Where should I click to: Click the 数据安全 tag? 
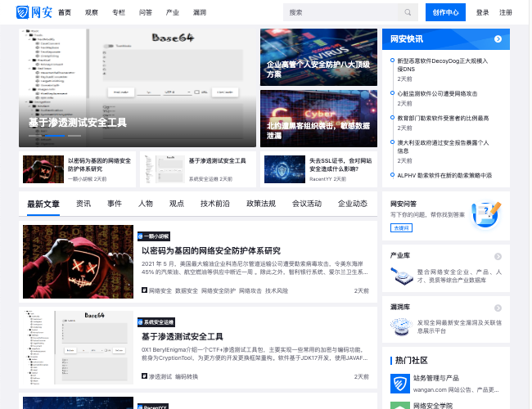pos(187,290)
